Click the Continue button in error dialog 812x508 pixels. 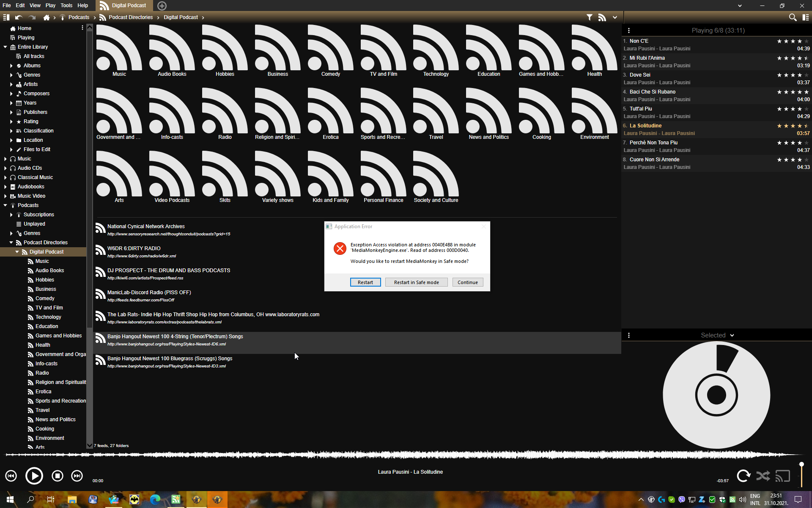click(x=467, y=282)
